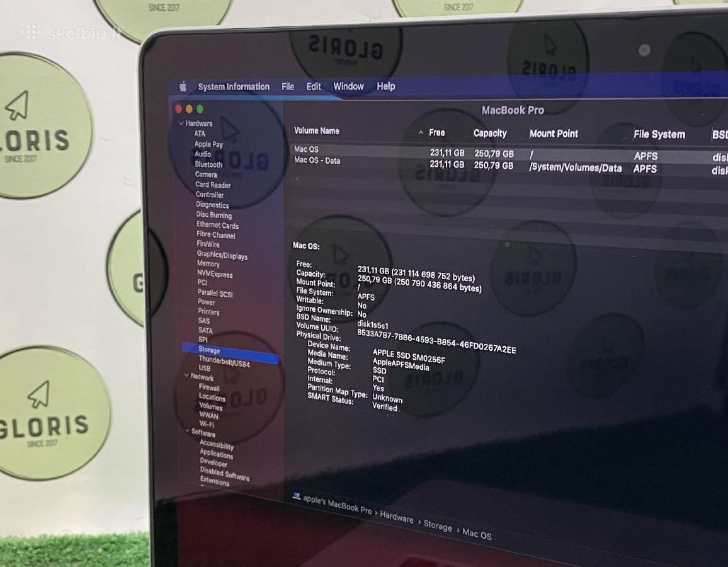Open the Apple menu icon
The height and width of the screenshot is (567, 728).
183,86
